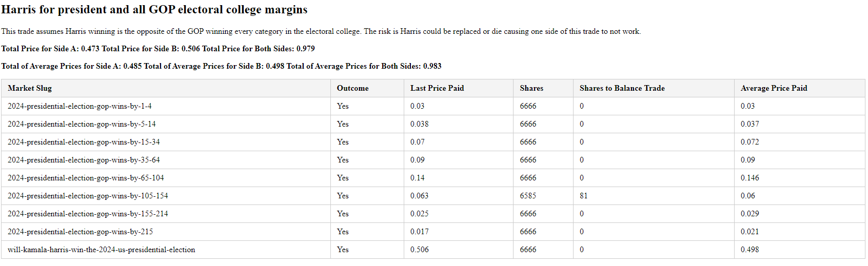Image resolution: width=868 pixels, height=266 pixels.
Task: Click the 0.146 average price cell
Action: point(749,178)
